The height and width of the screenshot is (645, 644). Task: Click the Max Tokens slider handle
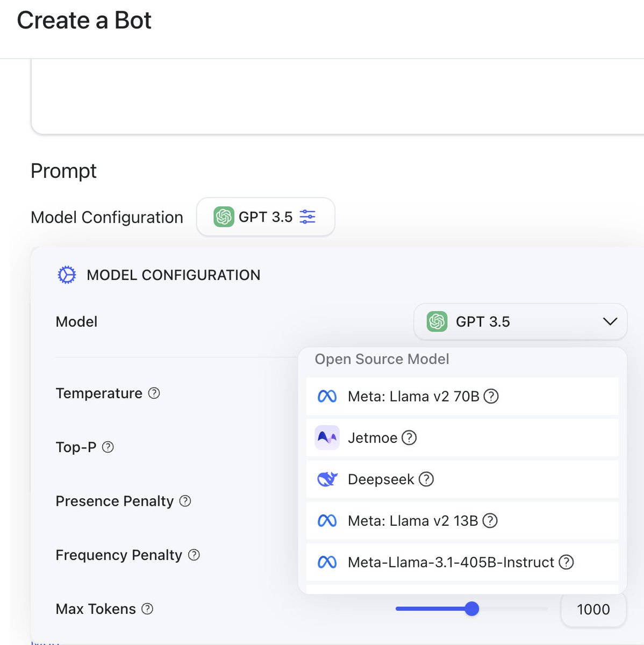471,608
